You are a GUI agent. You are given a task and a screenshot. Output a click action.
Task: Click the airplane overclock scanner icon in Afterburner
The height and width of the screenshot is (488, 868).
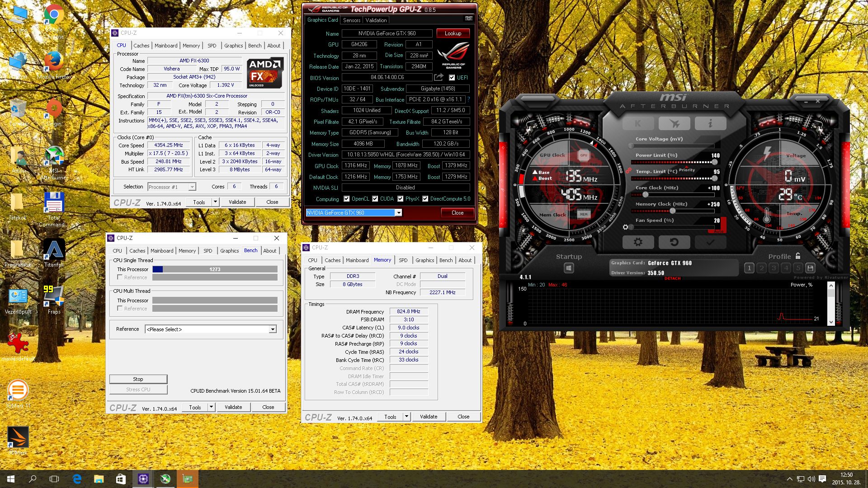pos(674,123)
